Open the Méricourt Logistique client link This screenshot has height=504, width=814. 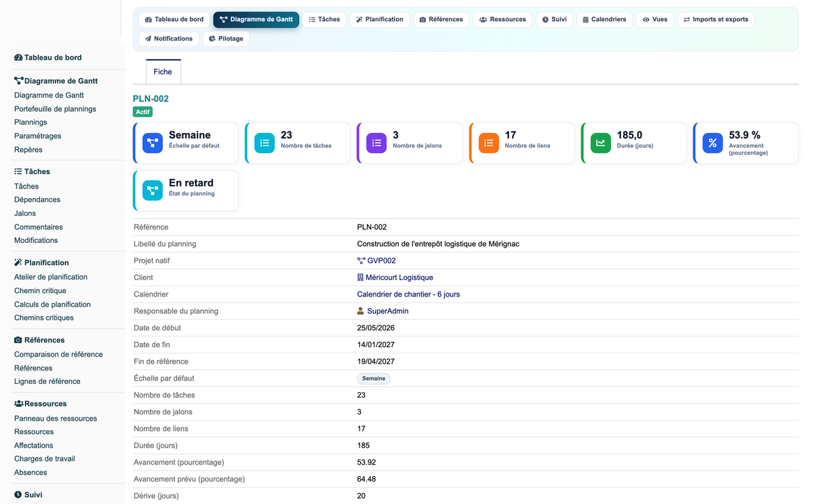point(399,277)
